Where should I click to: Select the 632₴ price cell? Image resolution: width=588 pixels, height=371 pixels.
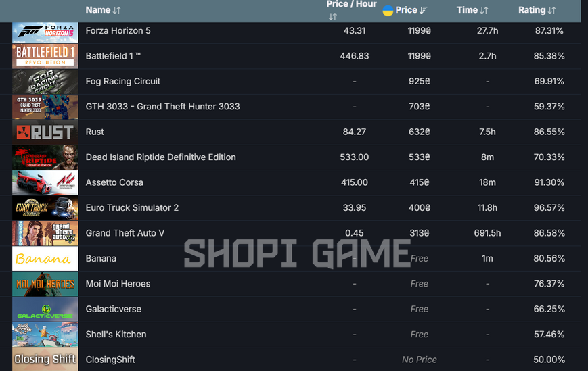pyautogui.click(x=420, y=132)
